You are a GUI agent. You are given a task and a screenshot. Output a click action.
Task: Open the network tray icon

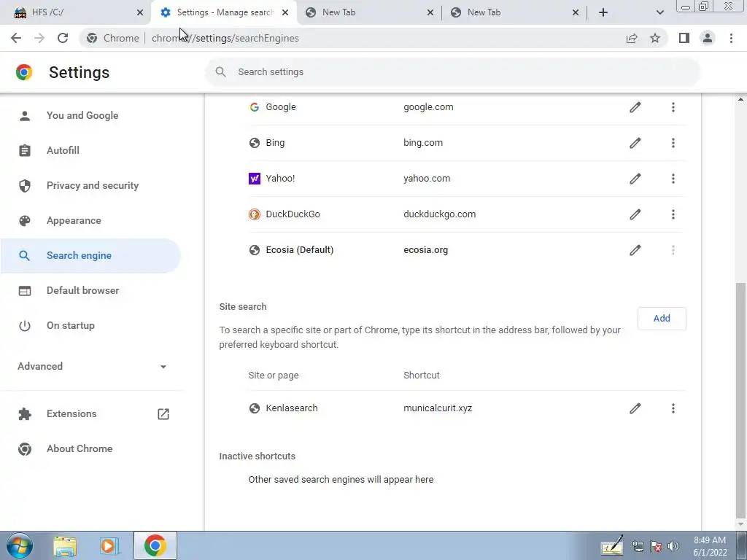pos(638,545)
